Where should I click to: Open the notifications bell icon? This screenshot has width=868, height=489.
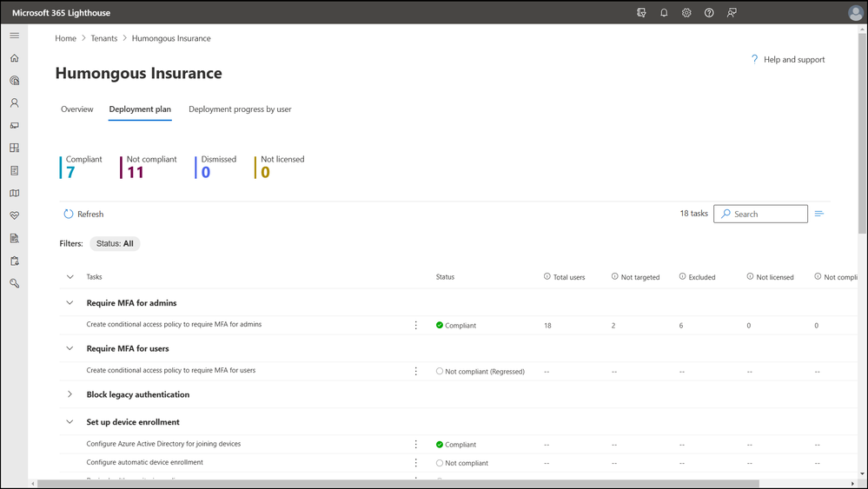[664, 13]
